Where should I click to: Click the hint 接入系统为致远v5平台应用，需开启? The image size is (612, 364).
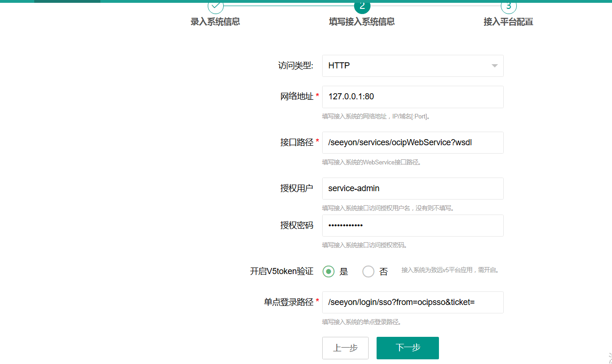[x=450, y=270]
